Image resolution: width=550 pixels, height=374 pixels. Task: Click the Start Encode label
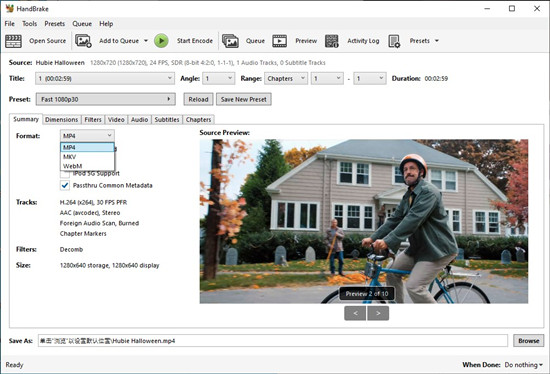pos(195,41)
